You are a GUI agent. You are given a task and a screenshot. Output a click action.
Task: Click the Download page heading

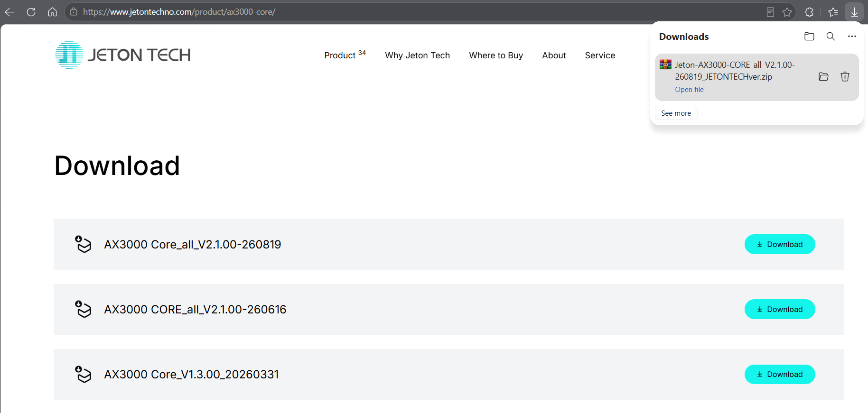pos(117,165)
